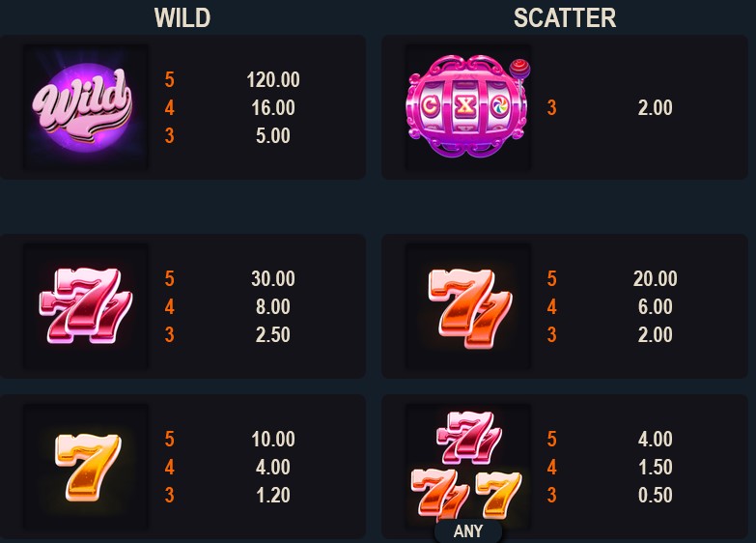Viewport: 756px width, 543px height.
Task: Click the ANY label under mixed sevens
Action: (468, 531)
